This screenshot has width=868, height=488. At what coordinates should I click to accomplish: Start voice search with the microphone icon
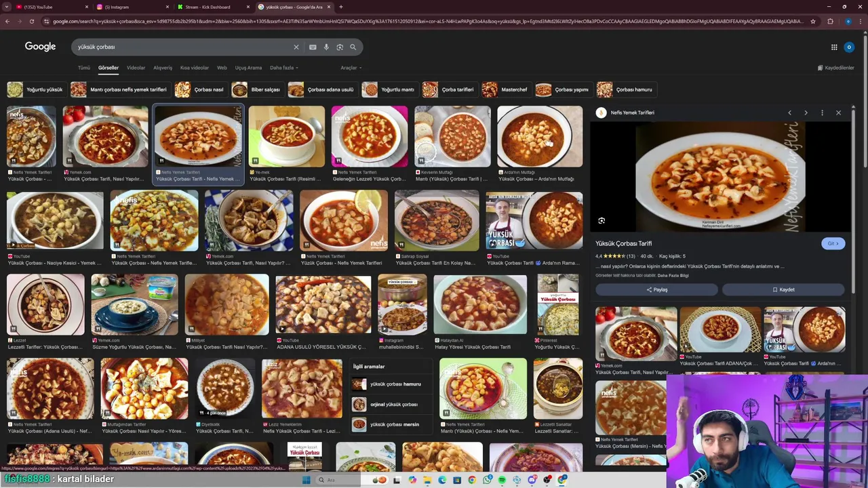pos(326,47)
